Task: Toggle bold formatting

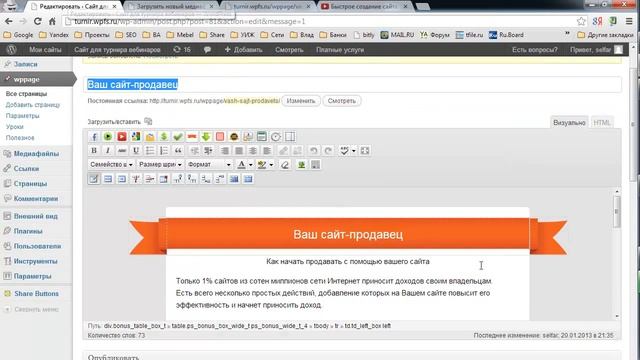Action: pos(94,151)
